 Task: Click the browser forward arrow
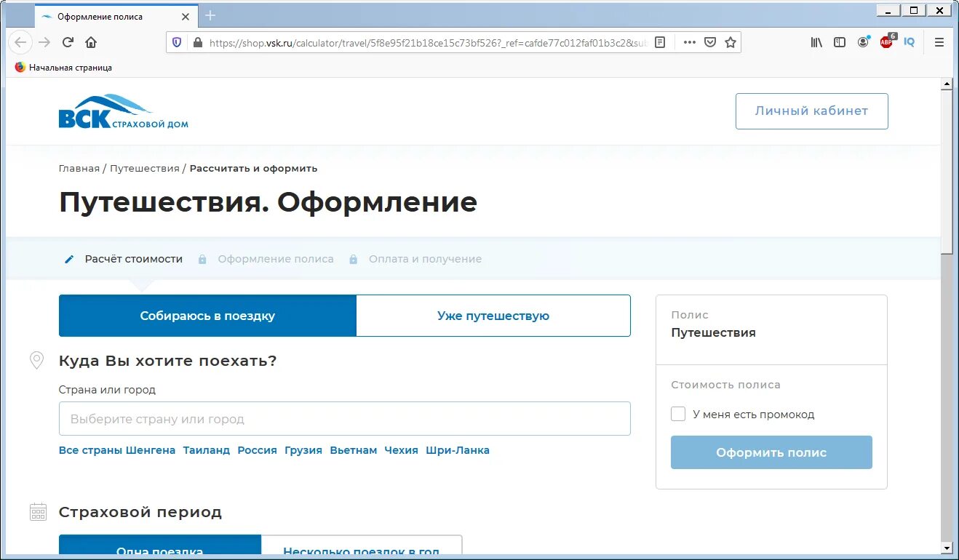coord(44,42)
